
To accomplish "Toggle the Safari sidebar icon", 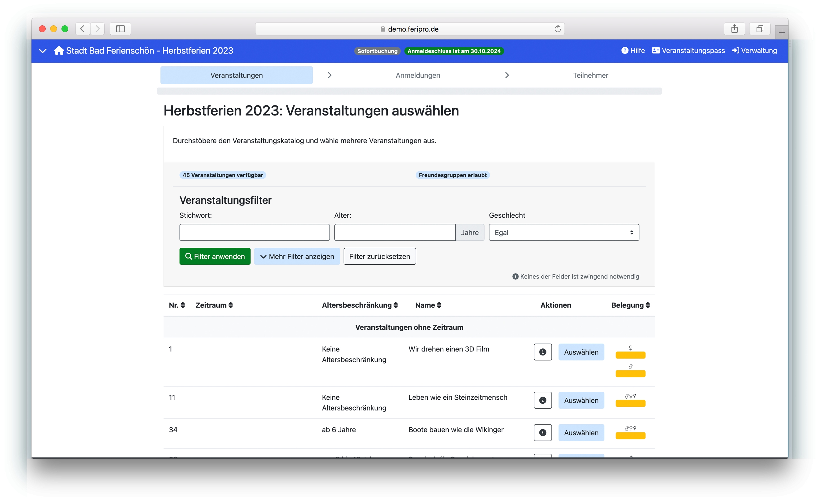I will 120,29.
